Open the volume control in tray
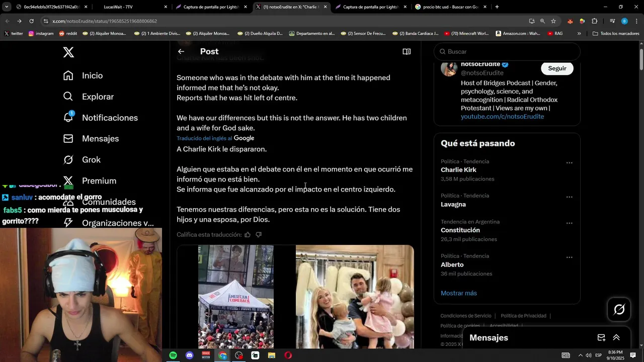Image resolution: width=644 pixels, height=362 pixels. pyautogui.click(x=589, y=355)
